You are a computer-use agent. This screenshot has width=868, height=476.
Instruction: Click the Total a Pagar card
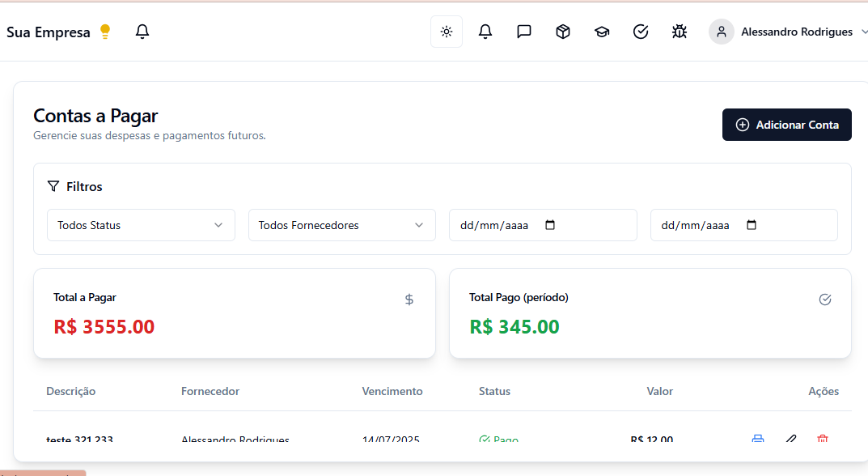pos(234,313)
